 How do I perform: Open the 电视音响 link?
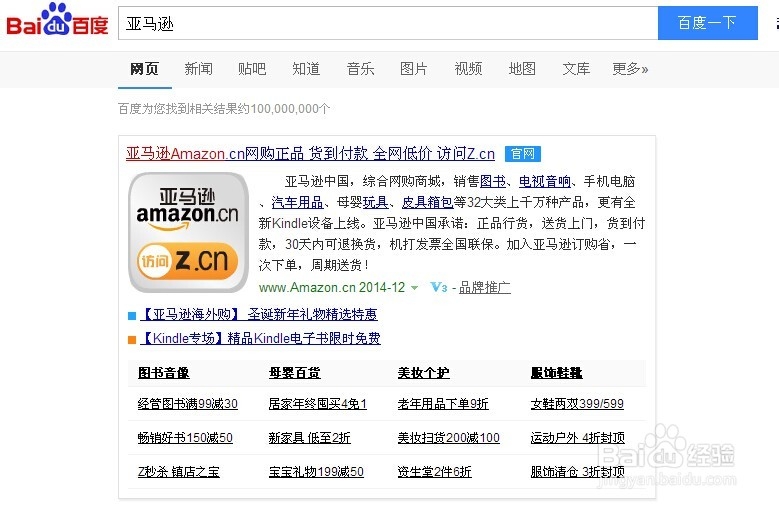pos(545,181)
